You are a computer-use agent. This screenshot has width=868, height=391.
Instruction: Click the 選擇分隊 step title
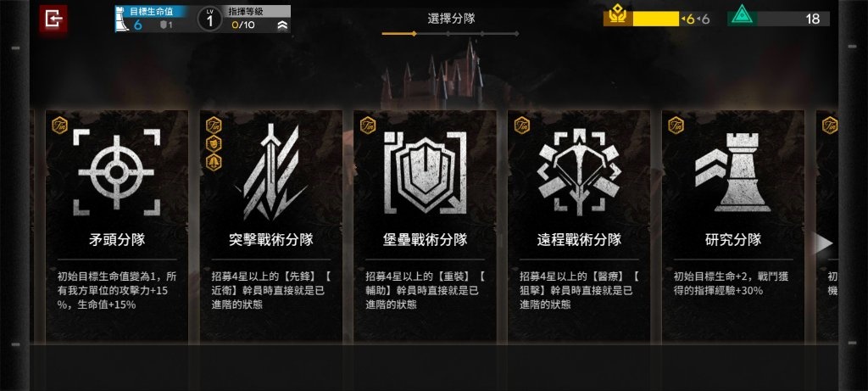[x=451, y=19]
